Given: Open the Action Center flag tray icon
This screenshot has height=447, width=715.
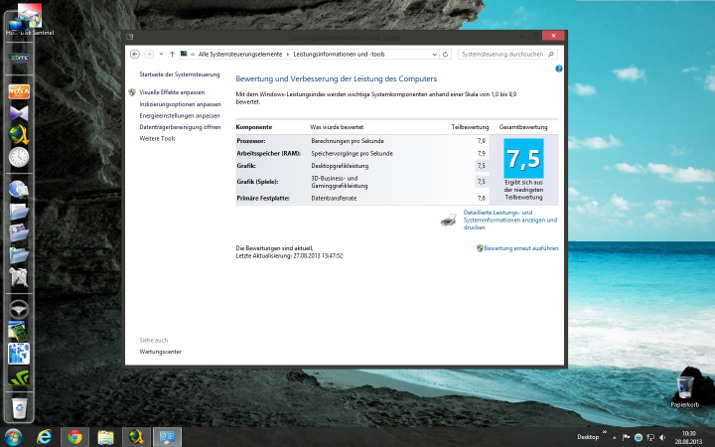Looking at the screenshot, I should coord(626,437).
